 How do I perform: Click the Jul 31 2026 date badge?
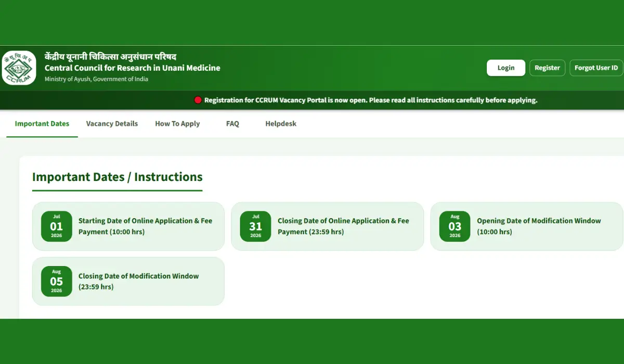point(255,226)
